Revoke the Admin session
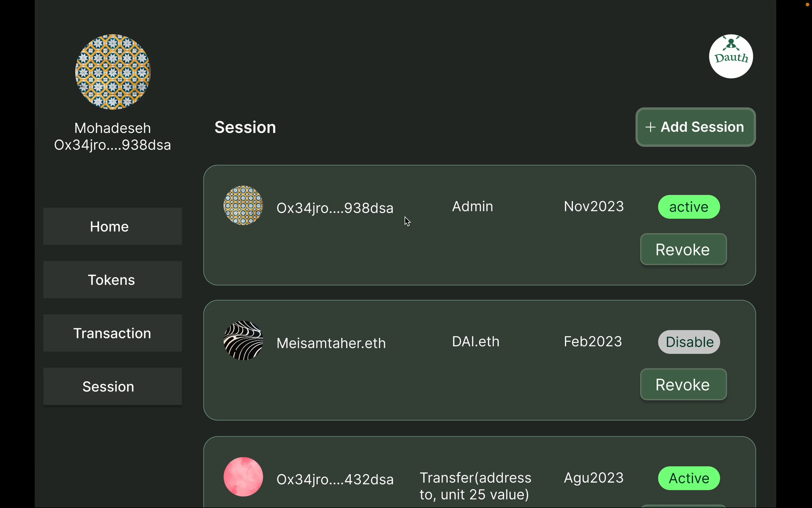The image size is (812, 508). click(683, 250)
